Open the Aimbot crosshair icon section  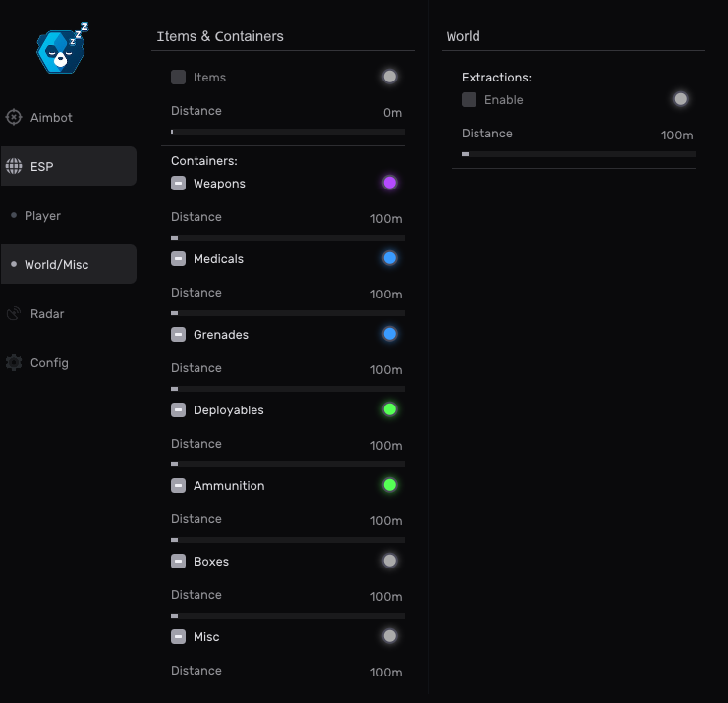coord(14,118)
